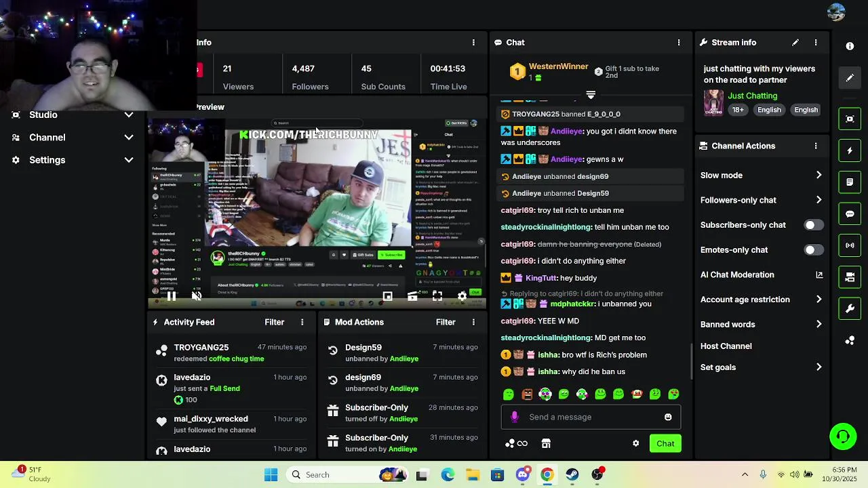Image resolution: width=868 pixels, height=488 pixels.
Task: Toggle the broadcast signal icon in sidebar
Action: tap(850, 245)
